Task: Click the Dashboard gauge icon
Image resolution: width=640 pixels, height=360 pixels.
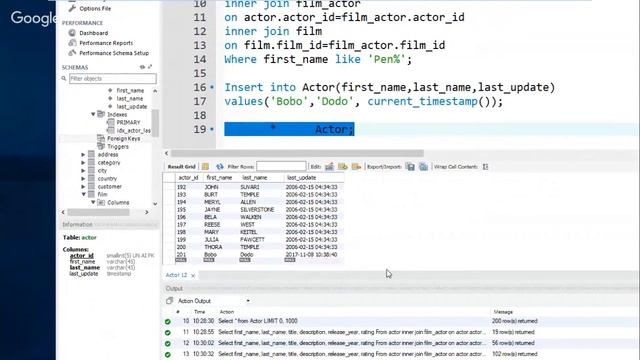Action: click(72, 33)
